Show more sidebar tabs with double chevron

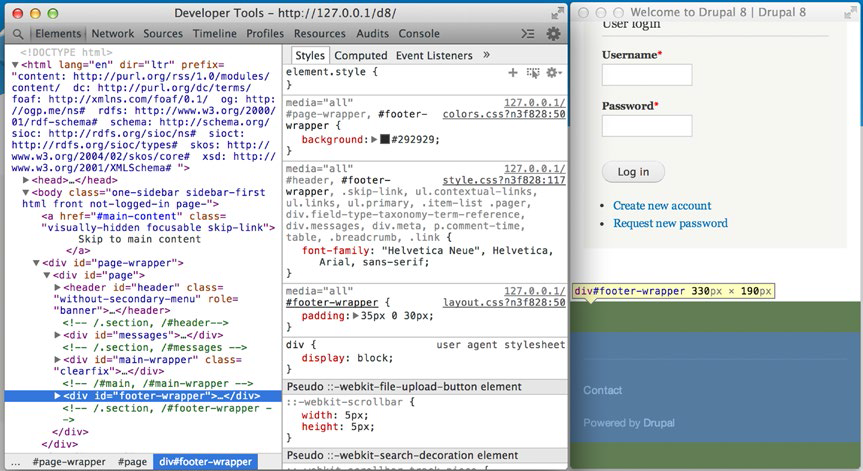[x=487, y=55]
